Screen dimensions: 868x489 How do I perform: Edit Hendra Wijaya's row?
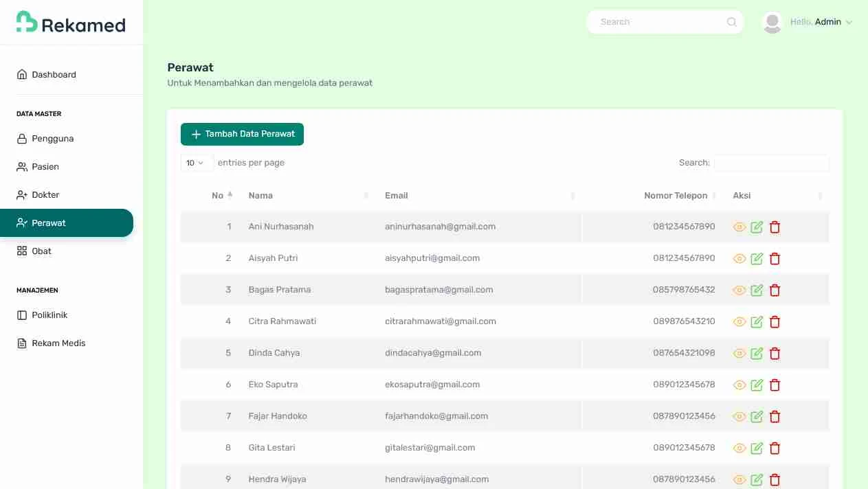tap(757, 480)
